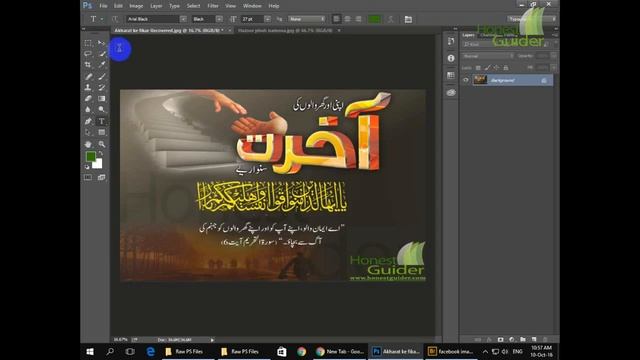Open the white background color picker

(x=98, y=164)
